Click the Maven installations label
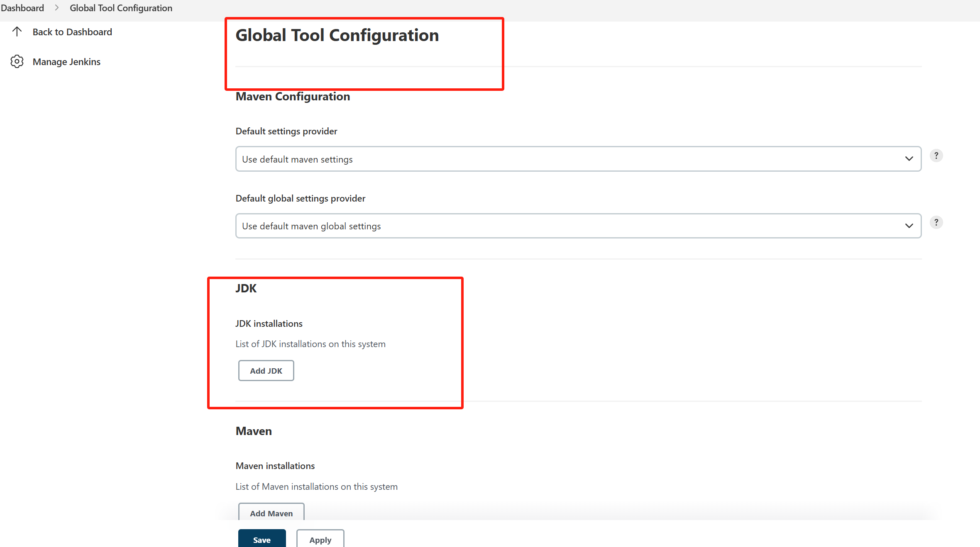The image size is (980, 547). point(275,466)
